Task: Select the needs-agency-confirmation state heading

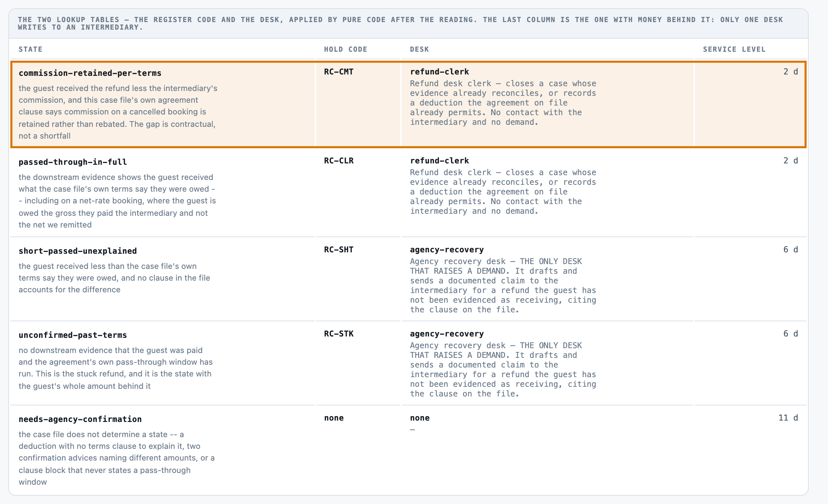Action: pos(80,419)
